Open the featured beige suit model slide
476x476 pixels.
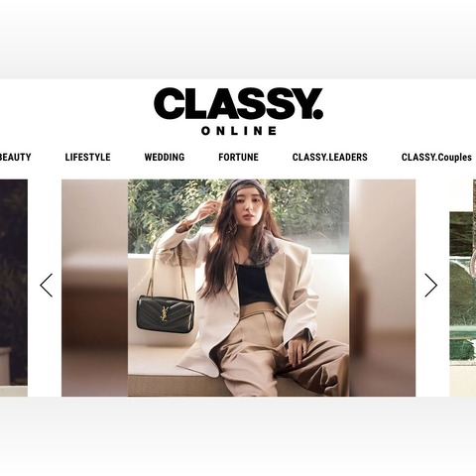[238, 288]
